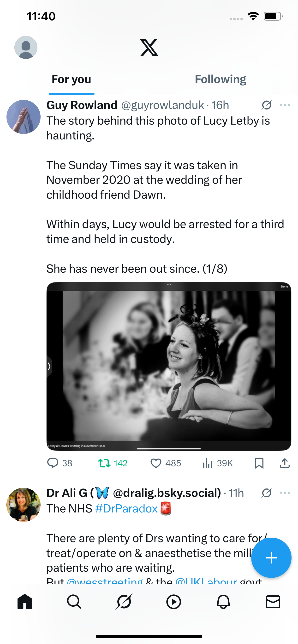This screenshot has height=644, width=298.
Task: Bookmark Guy Rowland's post
Action: point(259,463)
